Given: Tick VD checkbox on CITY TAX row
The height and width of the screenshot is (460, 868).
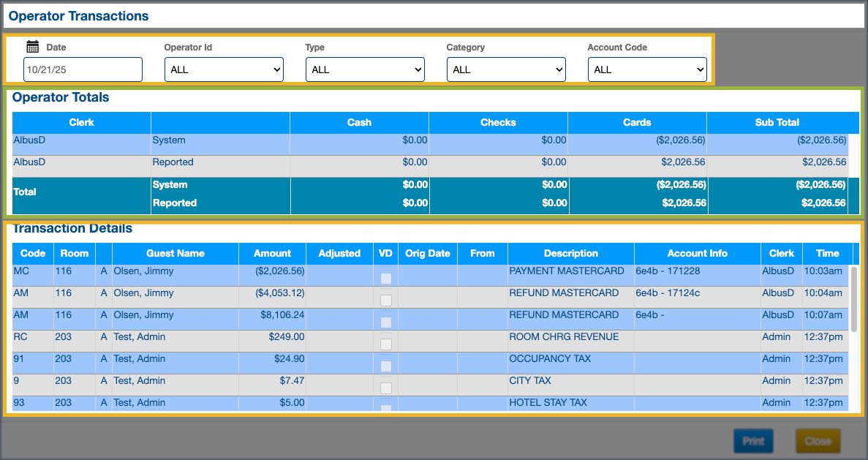Looking at the screenshot, I should pos(385,388).
